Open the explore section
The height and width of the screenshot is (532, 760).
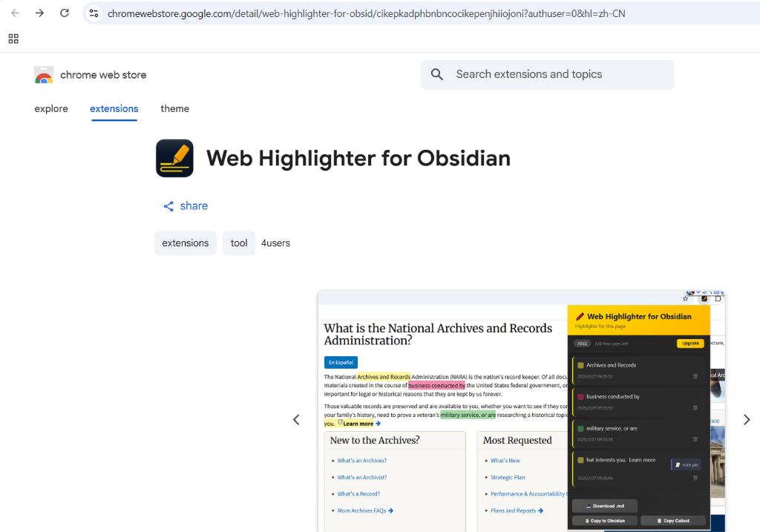tap(51, 108)
